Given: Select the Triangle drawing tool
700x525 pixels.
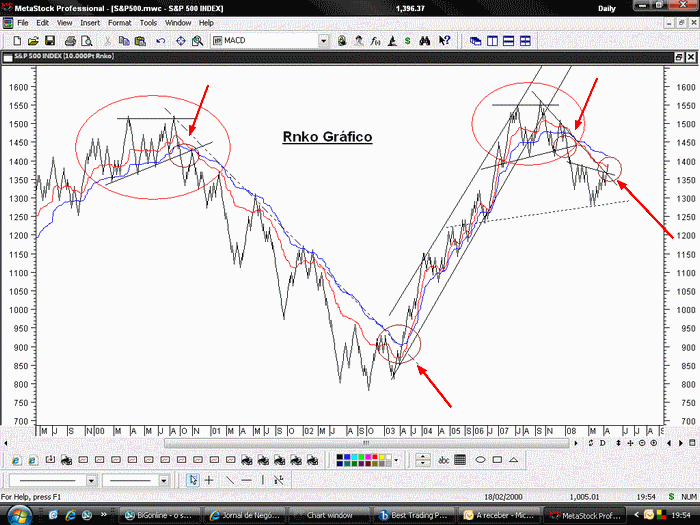Looking at the screenshot, I should point(513,460).
